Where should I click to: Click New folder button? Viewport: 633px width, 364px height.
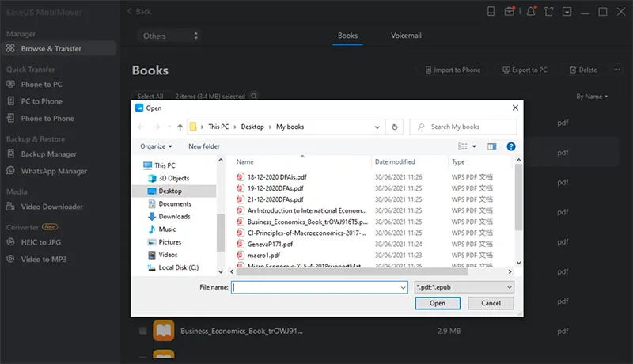coord(204,146)
